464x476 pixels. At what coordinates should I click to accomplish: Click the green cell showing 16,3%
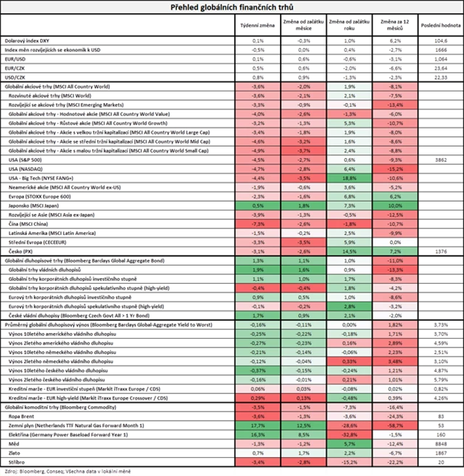point(257,434)
